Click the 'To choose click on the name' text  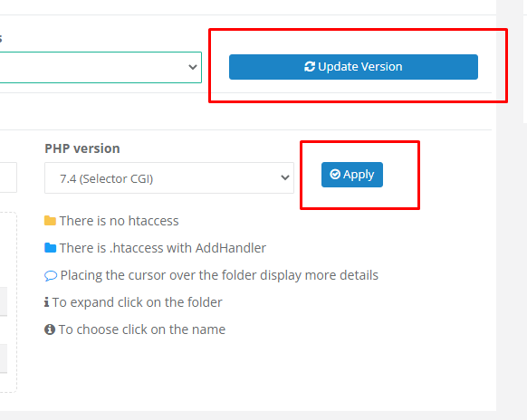(142, 329)
